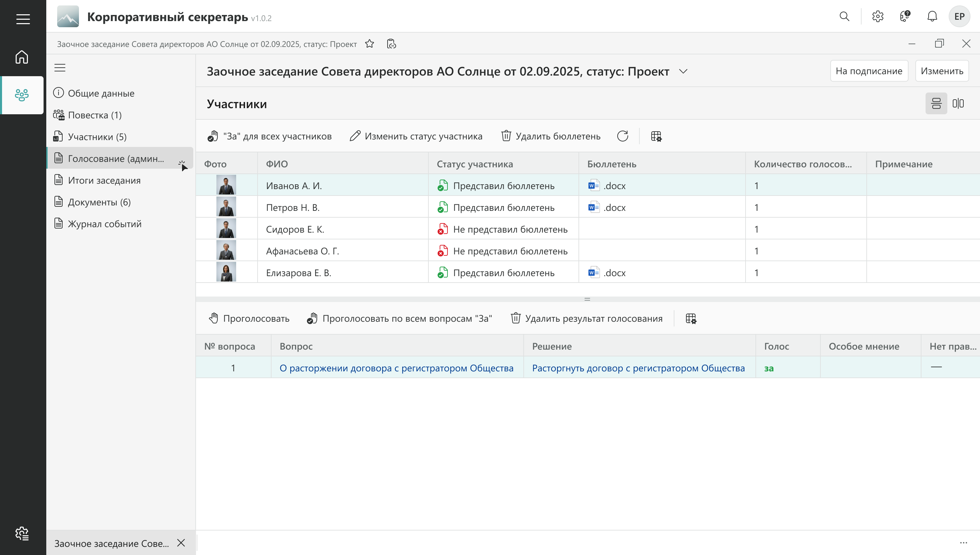Open the notifications bell

(x=932, y=16)
